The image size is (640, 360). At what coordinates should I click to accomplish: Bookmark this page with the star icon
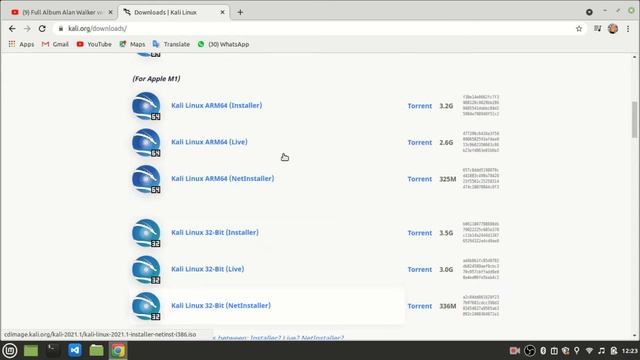579,29
